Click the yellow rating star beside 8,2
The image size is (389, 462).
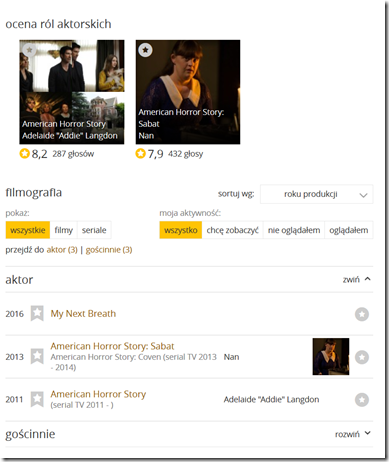pos(24,154)
